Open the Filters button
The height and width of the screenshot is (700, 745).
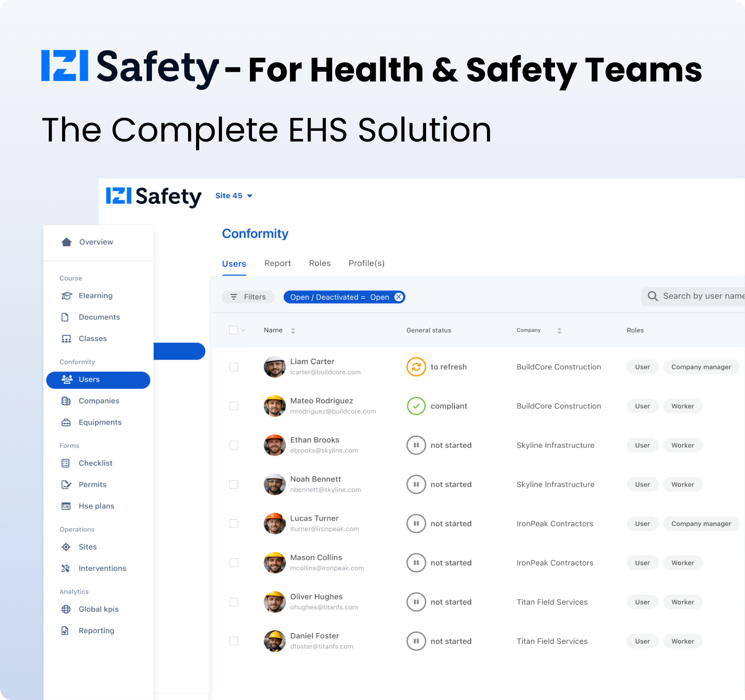(x=248, y=297)
